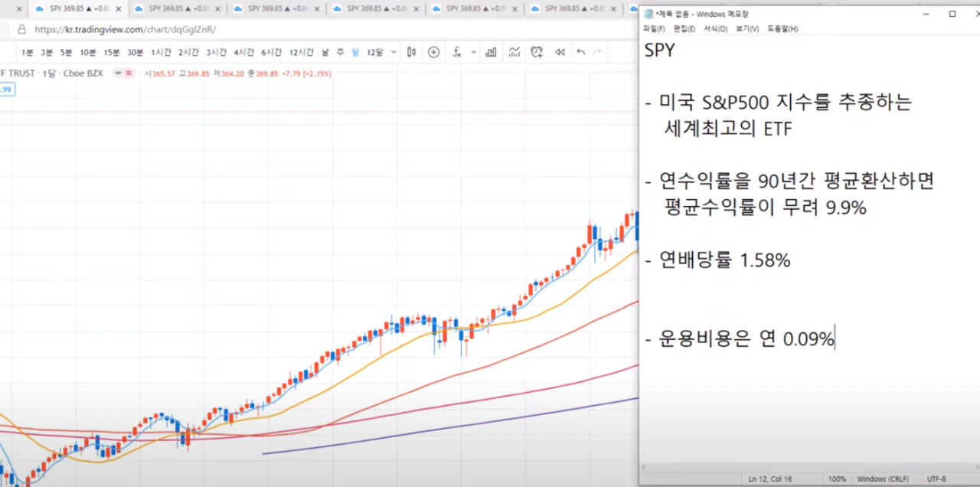
Task: Select the 1분 timeframe
Action: (x=28, y=52)
